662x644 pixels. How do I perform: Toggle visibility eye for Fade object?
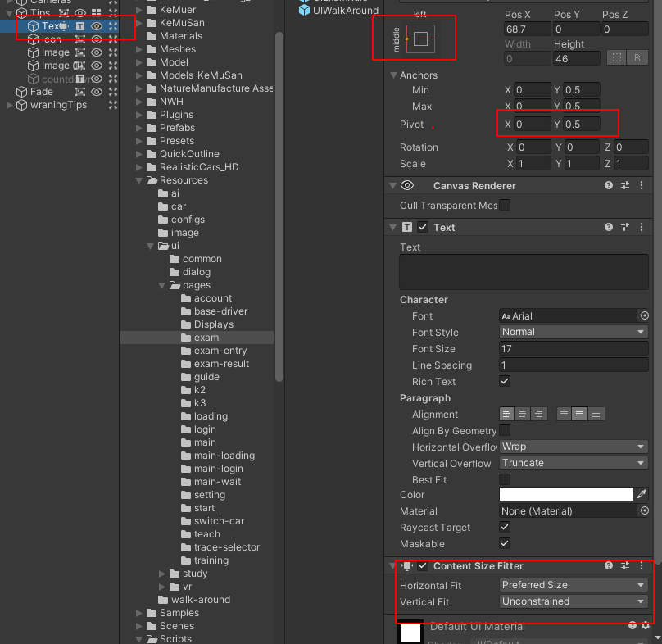pos(97,92)
